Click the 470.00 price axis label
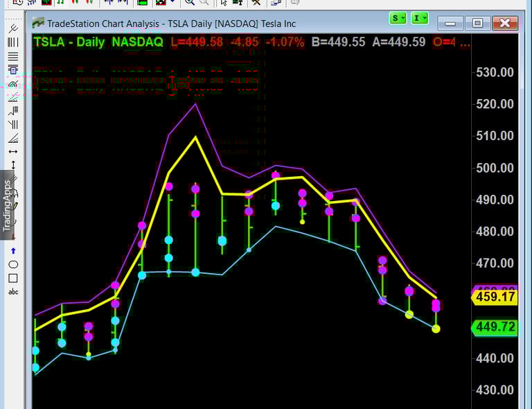Viewport: 532px width, 409px height. (x=495, y=263)
